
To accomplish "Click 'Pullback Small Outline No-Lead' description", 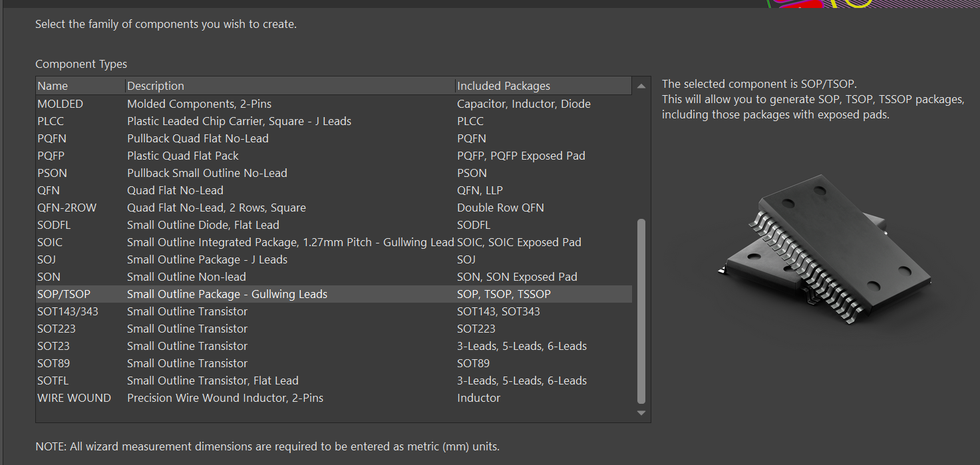I will click(x=207, y=173).
